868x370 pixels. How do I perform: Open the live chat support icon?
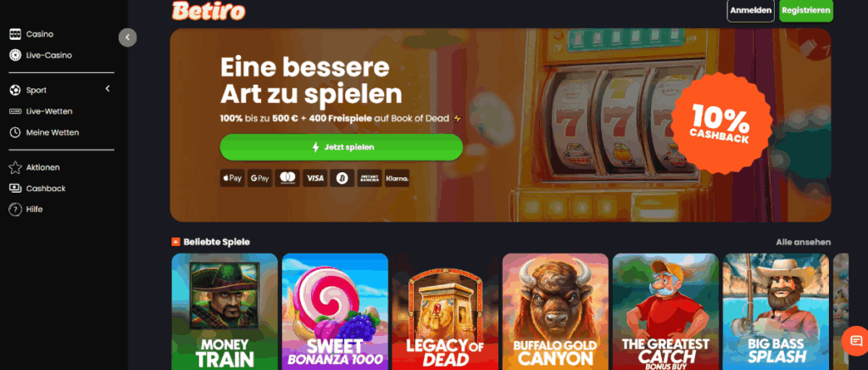pos(856,340)
